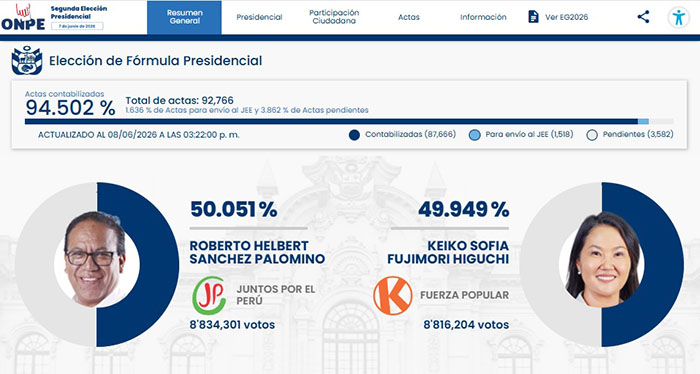This screenshot has width=700, height=374.
Task: Click the name ROBERTO HELBERT SANCHEZ PALOMINO
Action: pyautogui.click(x=257, y=252)
